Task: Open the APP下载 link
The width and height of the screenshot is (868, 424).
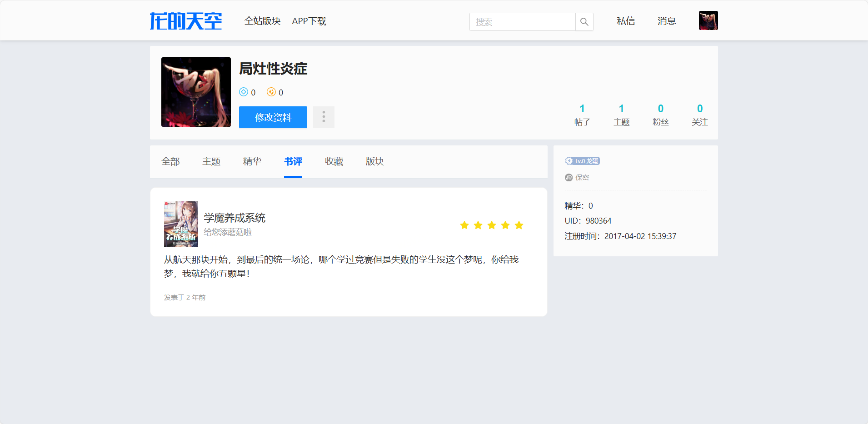Action: point(309,21)
